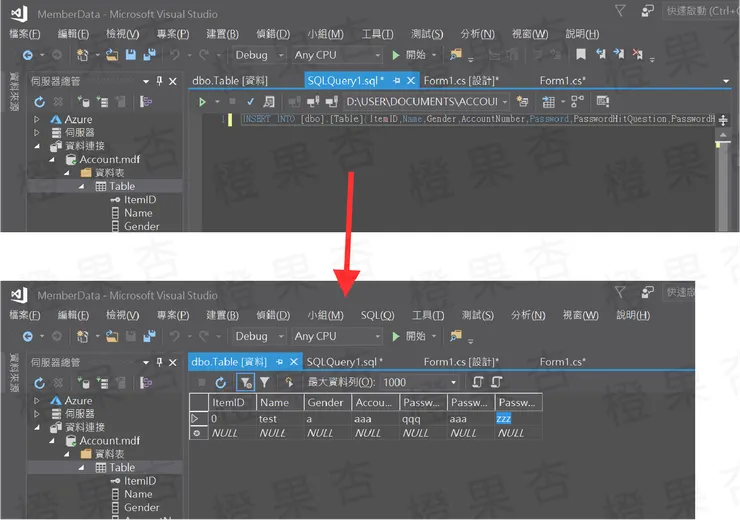Open 檔案(F) menu in top window

pos(25,34)
